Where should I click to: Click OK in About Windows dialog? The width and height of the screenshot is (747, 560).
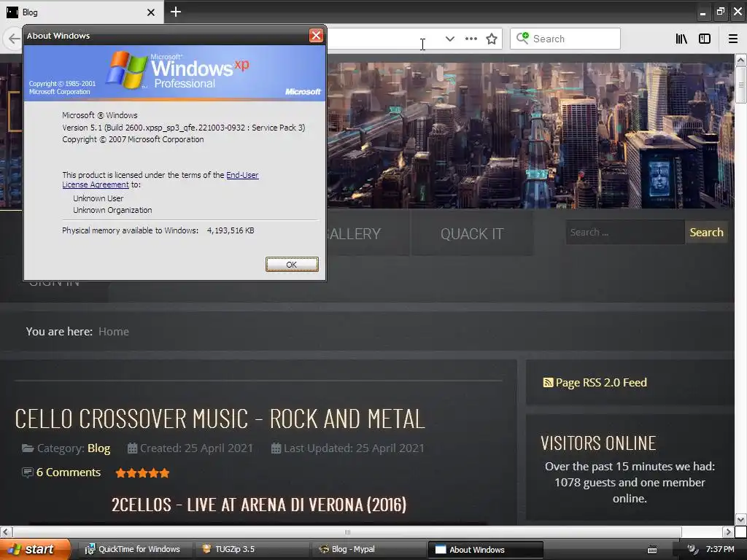point(292,264)
